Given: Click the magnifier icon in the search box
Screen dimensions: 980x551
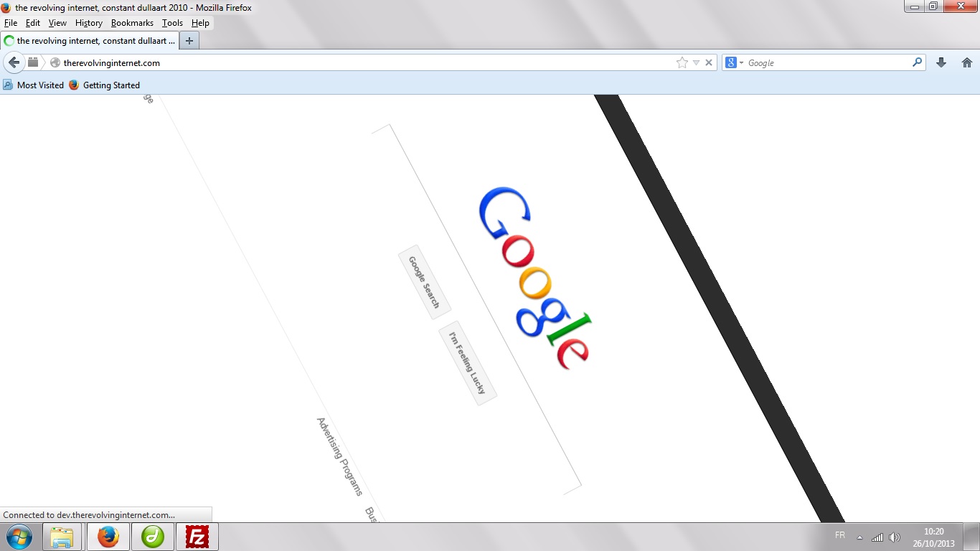Looking at the screenshot, I should 917,62.
